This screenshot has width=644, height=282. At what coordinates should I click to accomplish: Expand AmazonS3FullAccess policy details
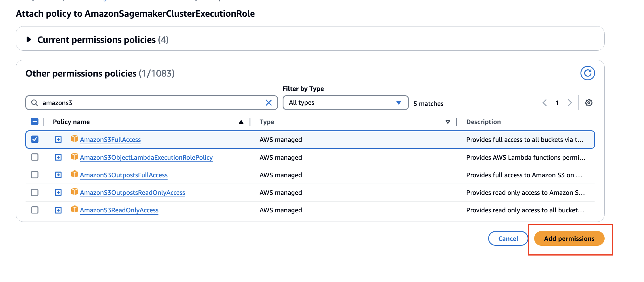pos(58,140)
